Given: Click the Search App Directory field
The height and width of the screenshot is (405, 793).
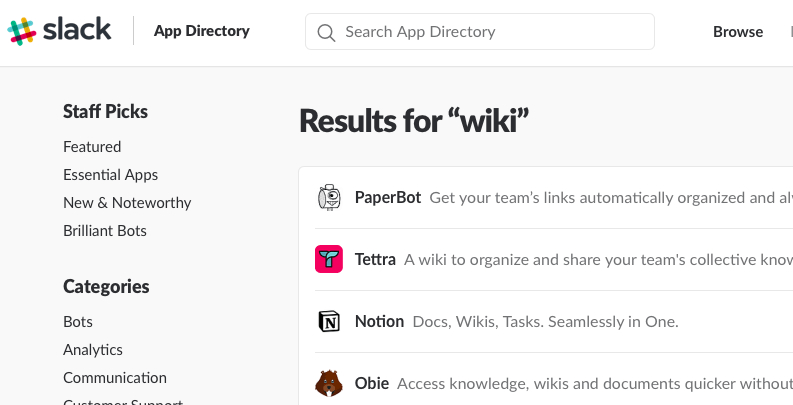Looking at the screenshot, I should point(479,32).
